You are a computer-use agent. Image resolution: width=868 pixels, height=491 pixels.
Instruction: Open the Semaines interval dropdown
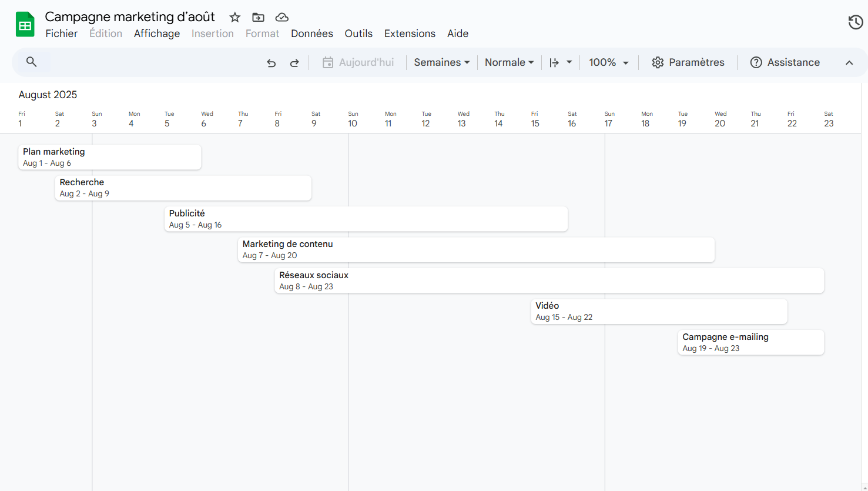point(441,62)
